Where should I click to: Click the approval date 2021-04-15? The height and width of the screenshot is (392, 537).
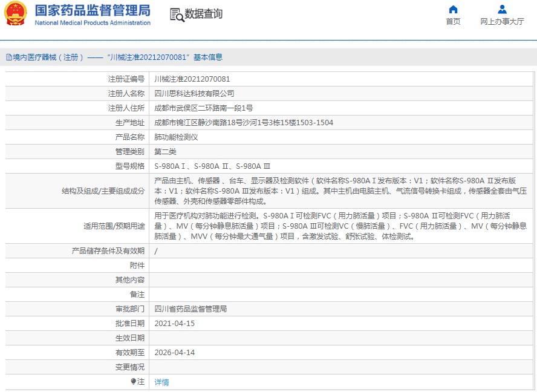point(175,324)
